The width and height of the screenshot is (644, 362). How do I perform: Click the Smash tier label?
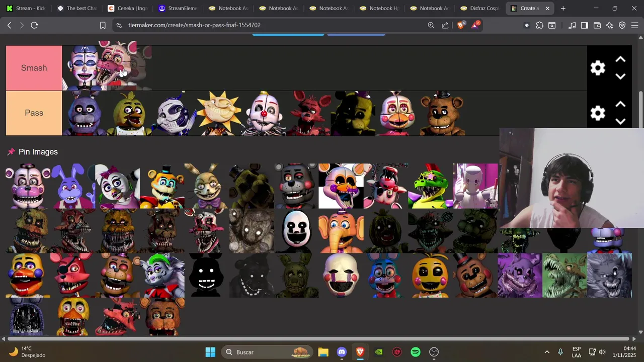tap(34, 68)
